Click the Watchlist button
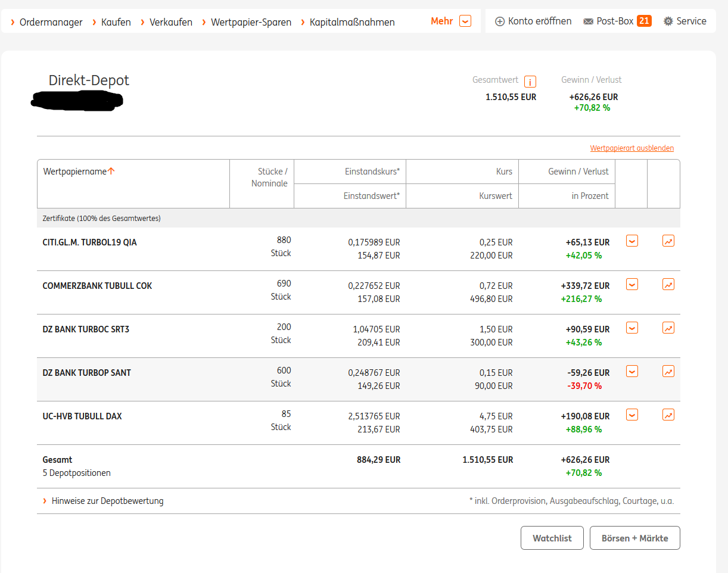Image resolution: width=728 pixels, height=573 pixels. (x=552, y=538)
